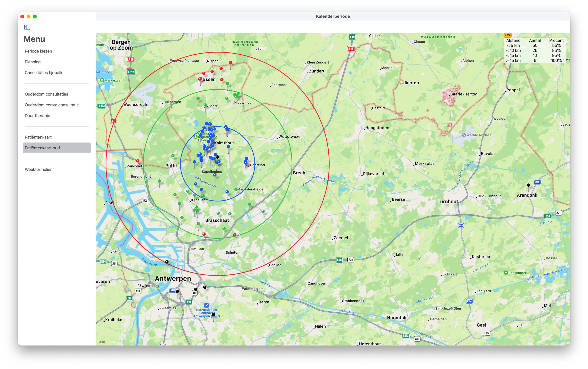Click the black pin at Dewaterbus
The height and width of the screenshot is (369, 588).
point(167,262)
